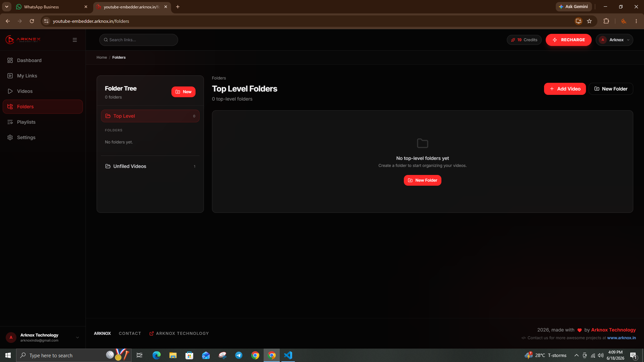Focus the Search links field
Viewport: 644px width, 362px height.
point(139,40)
